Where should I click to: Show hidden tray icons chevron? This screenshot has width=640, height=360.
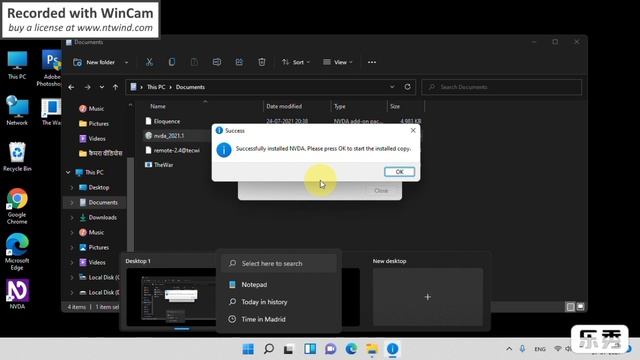click(509, 349)
